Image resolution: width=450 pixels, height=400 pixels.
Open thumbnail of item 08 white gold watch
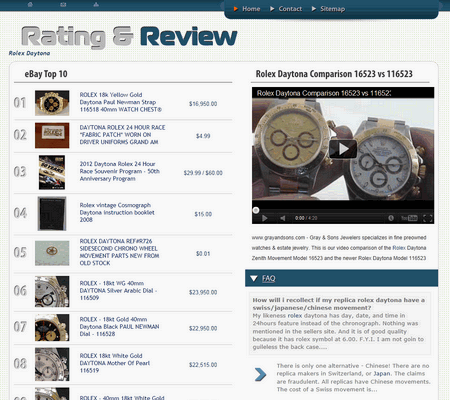point(52,364)
